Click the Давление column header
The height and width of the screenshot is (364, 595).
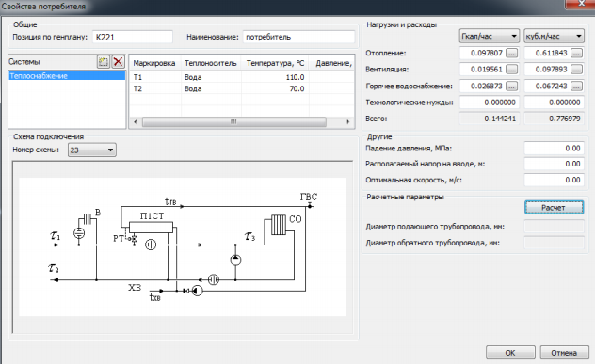[332, 63]
